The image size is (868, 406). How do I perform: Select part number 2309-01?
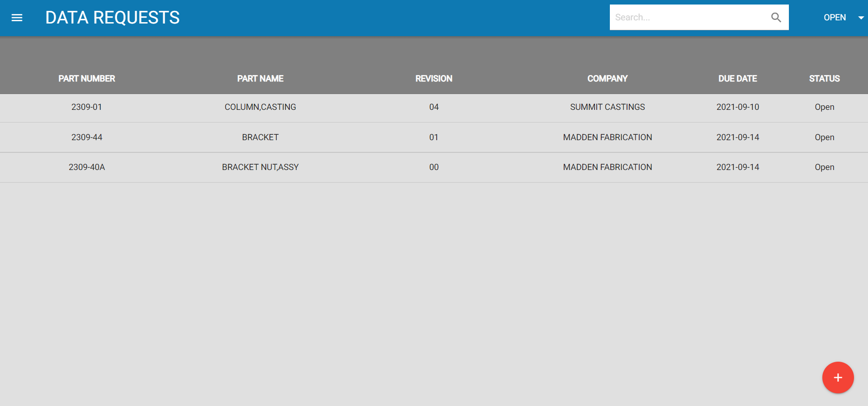point(87,107)
